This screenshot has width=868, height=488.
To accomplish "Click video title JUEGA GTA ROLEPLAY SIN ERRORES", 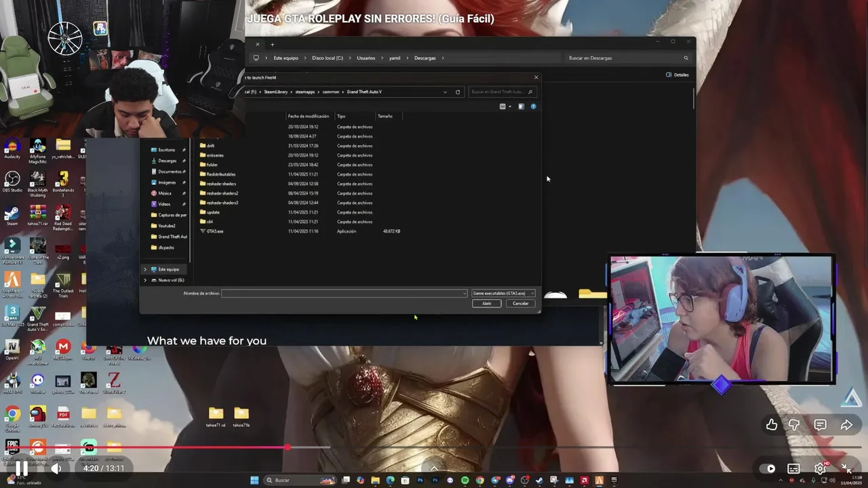I will tap(370, 19).
